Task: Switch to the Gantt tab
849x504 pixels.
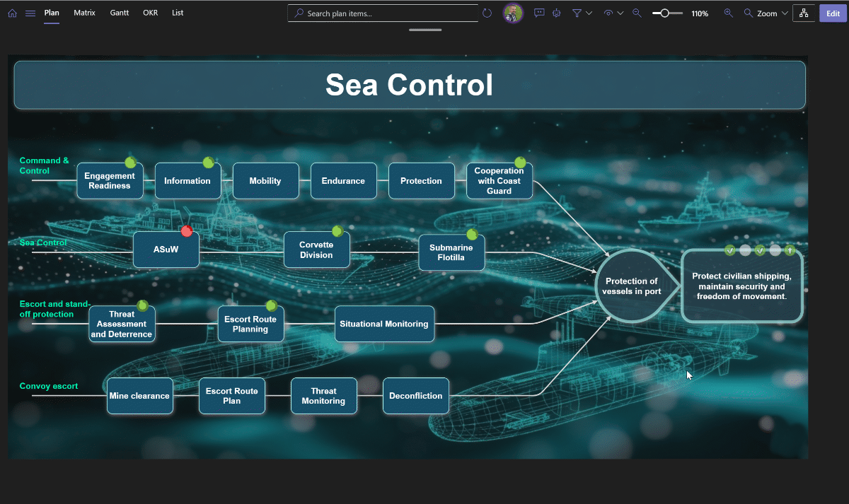Action: pos(119,13)
